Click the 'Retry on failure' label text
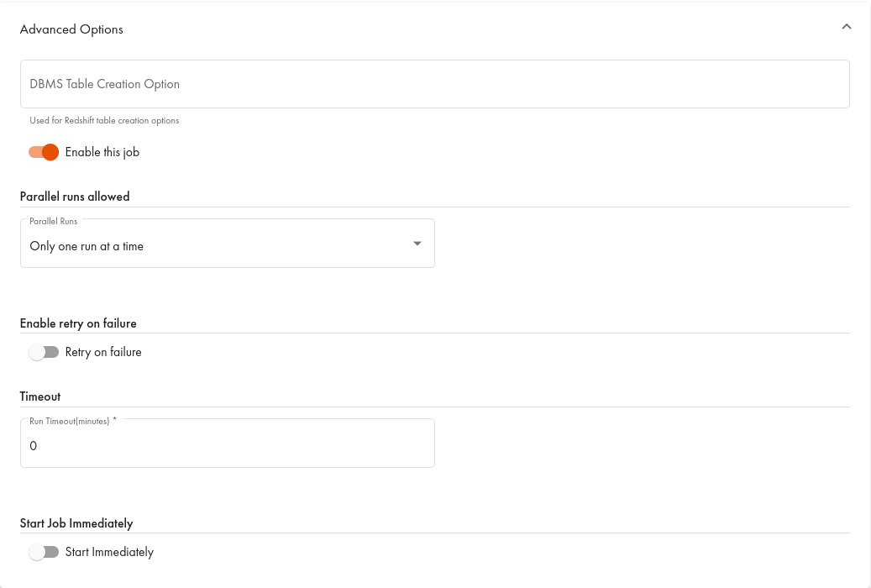 coord(103,352)
